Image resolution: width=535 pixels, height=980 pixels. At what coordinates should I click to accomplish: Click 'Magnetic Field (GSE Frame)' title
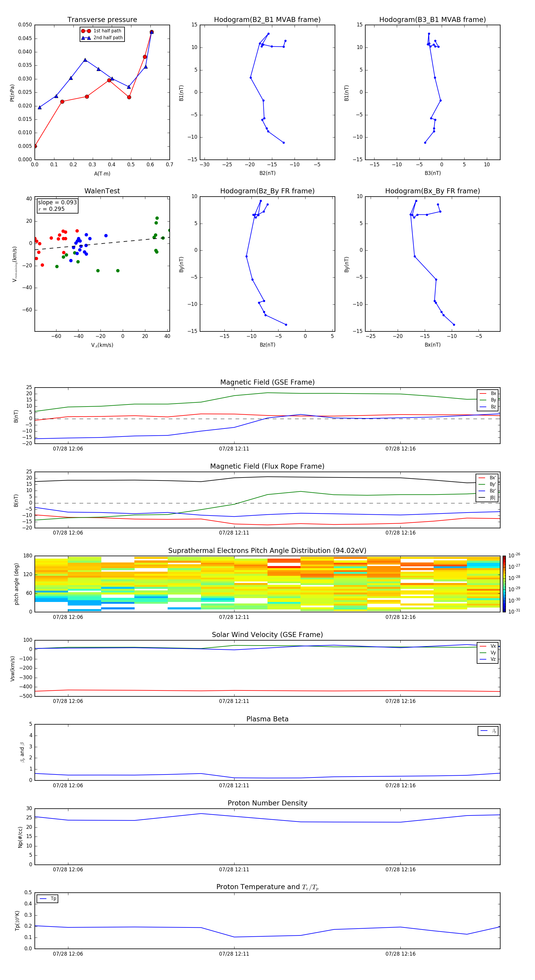pos(267,382)
